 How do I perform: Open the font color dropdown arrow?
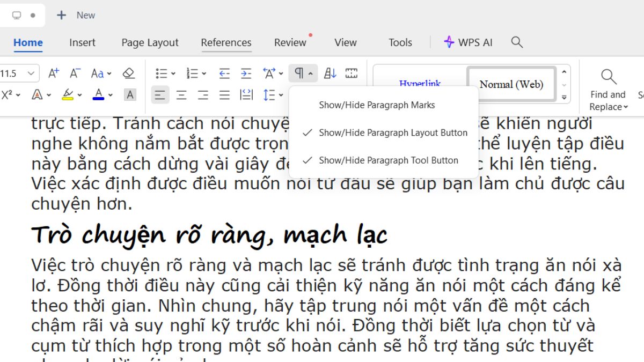[111, 95]
